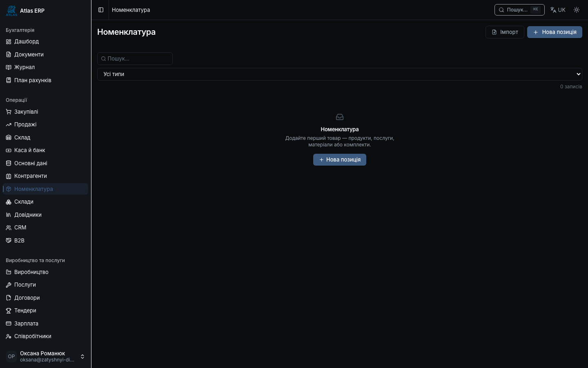The width and height of the screenshot is (588, 368).
Task: Click the Каса й банк cash icon
Action: [x=9, y=150]
